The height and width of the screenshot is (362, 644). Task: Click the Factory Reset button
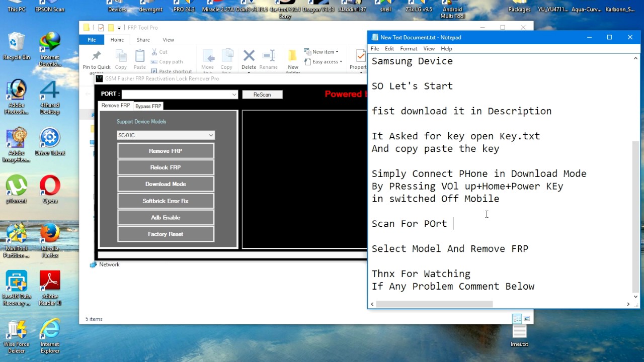[166, 234]
